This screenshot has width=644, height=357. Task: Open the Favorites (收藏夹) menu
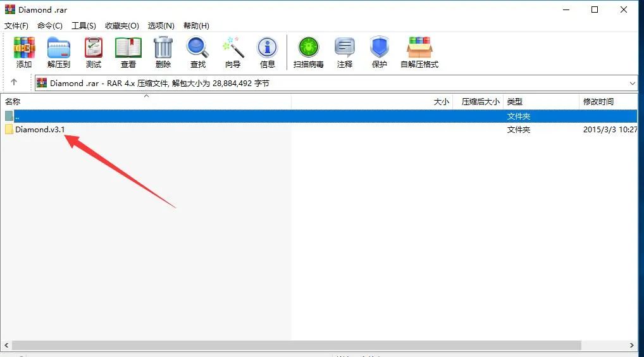click(122, 26)
